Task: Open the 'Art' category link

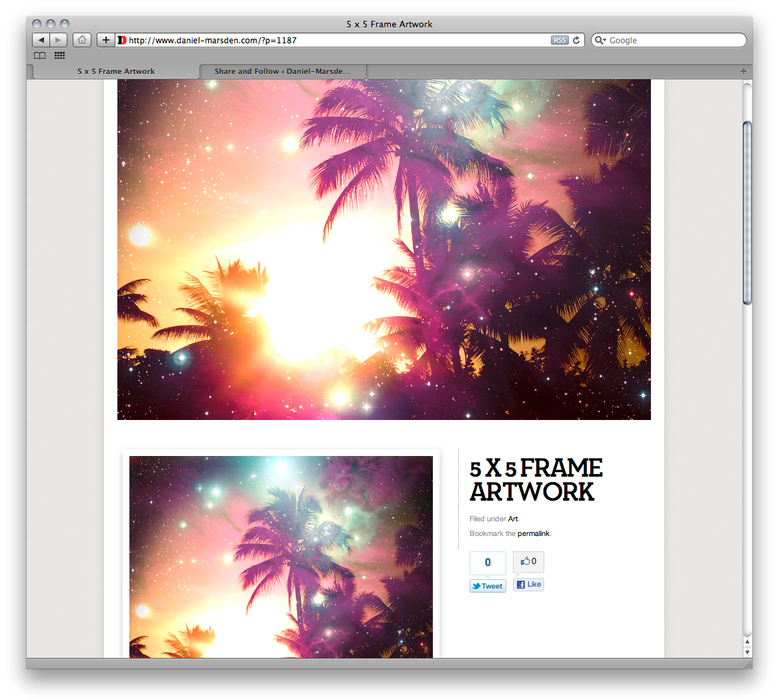Action: tap(513, 519)
